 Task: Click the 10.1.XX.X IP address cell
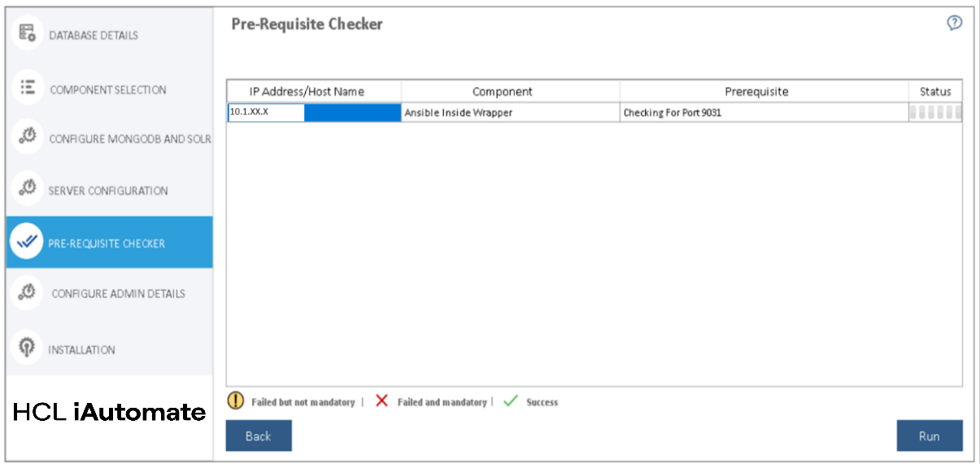(267, 113)
